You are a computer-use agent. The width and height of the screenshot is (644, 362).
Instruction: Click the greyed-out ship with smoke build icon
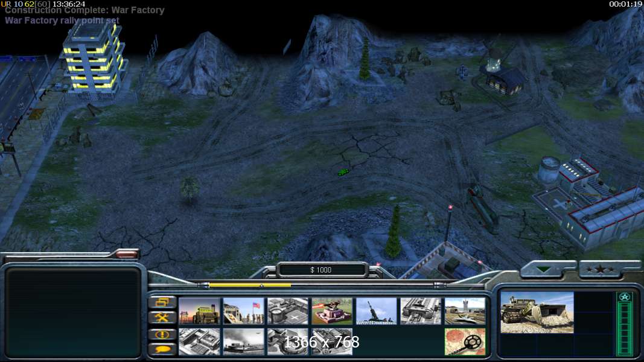point(244,341)
